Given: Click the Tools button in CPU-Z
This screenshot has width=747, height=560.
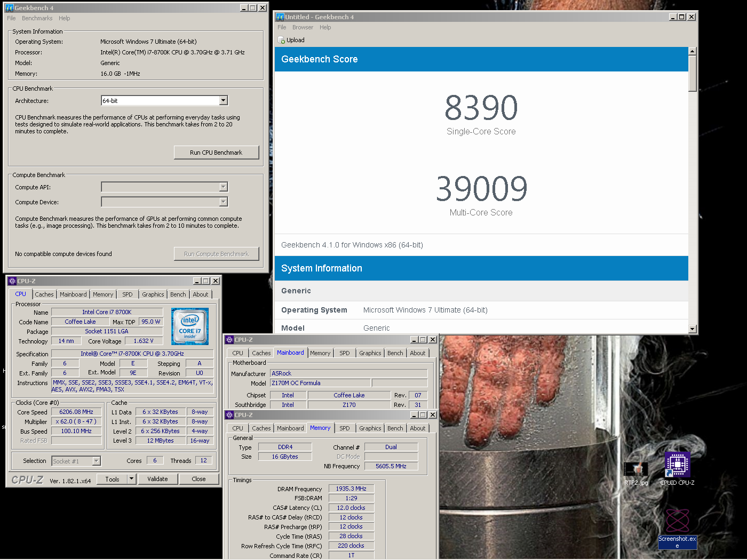Looking at the screenshot, I should click(112, 479).
